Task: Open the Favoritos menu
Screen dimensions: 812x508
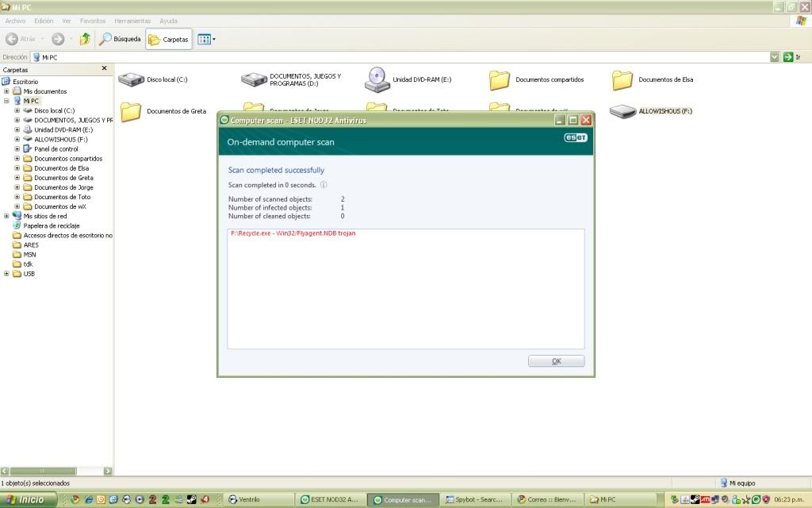Action: (x=93, y=21)
